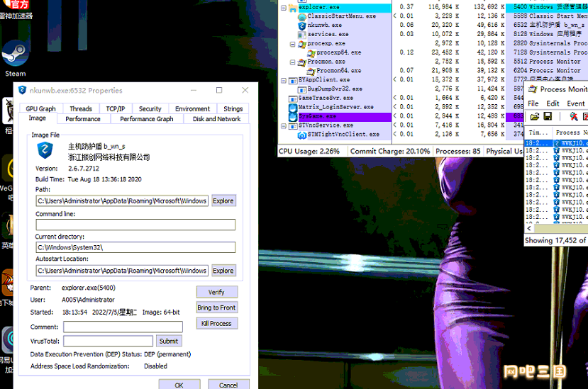Click the Cancel button
Viewport: 588px width, 389px height.
pyautogui.click(x=228, y=385)
